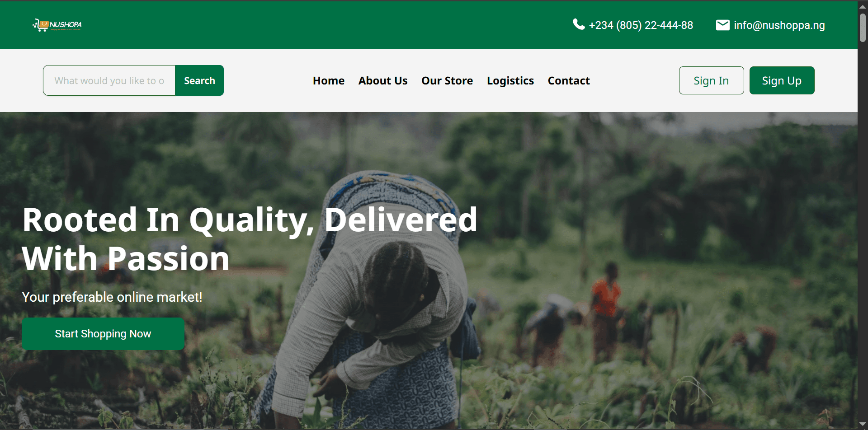Click the hero headline Rooted In Quality
Image resolution: width=868 pixels, height=430 pixels.
coord(169,220)
